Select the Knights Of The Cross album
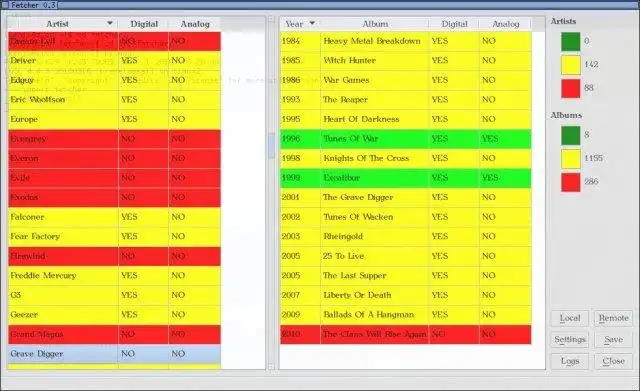Screen dimensions: 640x391 406,158
